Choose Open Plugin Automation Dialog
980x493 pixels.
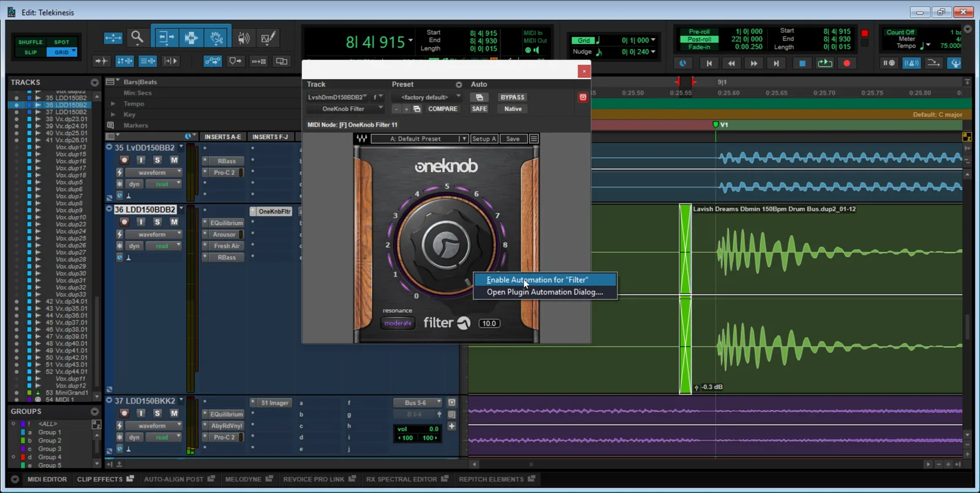[545, 292]
